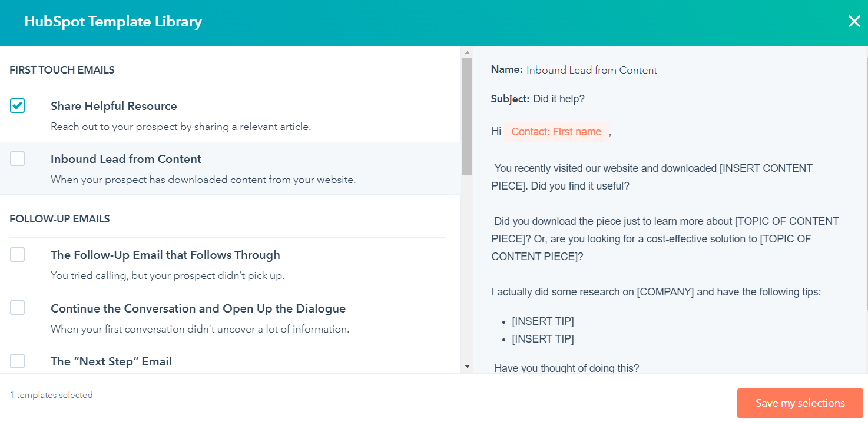Uncheck the Share Helpful Resource template
This screenshot has width=868, height=422.
pos(17,105)
